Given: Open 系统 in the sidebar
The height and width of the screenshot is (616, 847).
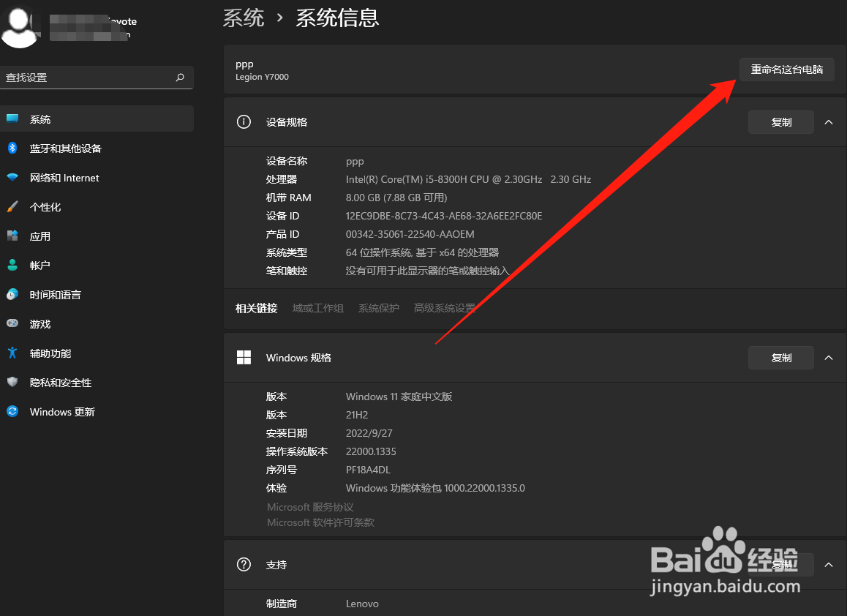Looking at the screenshot, I should pos(97,119).
